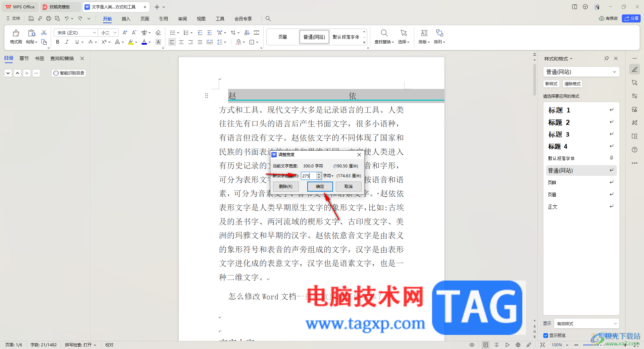Image resolution: width=644 pixels, height=349 pixels.
Task: Toggle the 显示预览 checkbox
Action: pos(546,336)
